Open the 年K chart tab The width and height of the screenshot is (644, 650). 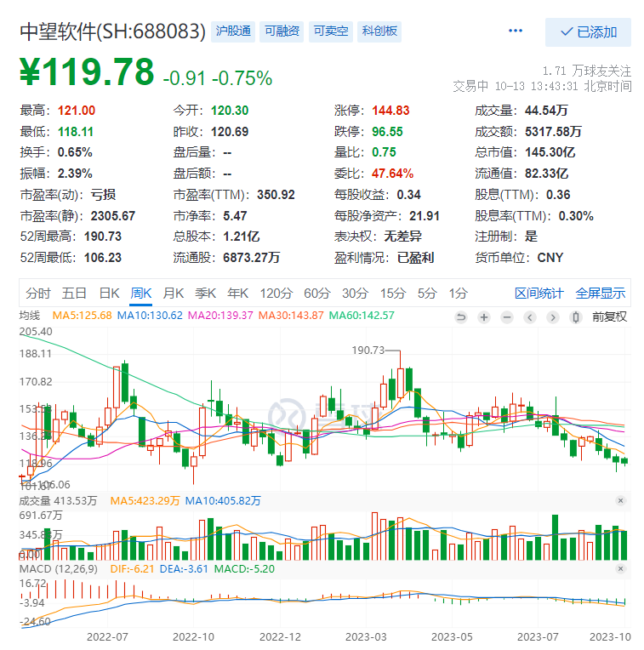[x=238, y=294]
